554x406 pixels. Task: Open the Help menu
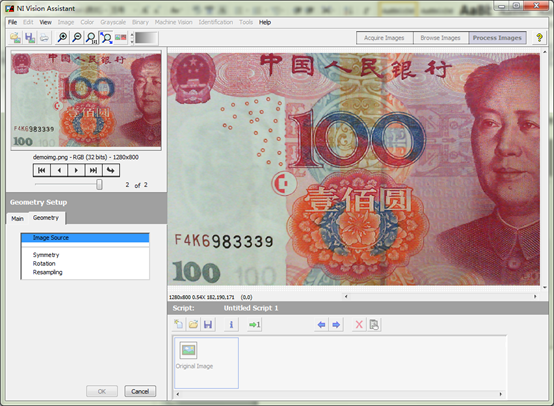[265, 22]
